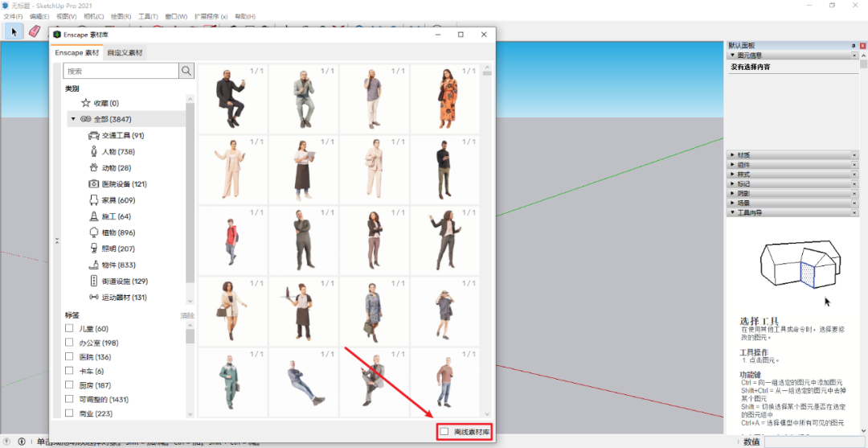Choose the 交通工具 vehicle category icon
The width and height of the screenshot is (868, 448).
click(x=93, y=136)
